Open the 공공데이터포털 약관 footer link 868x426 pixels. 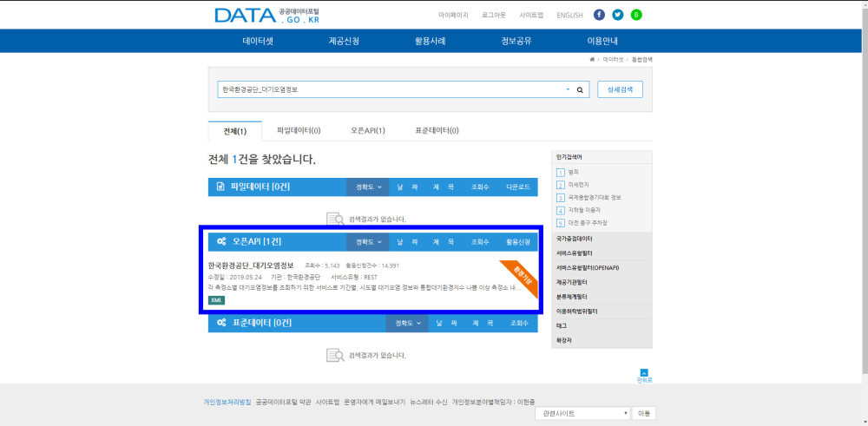tap(284, 403)
